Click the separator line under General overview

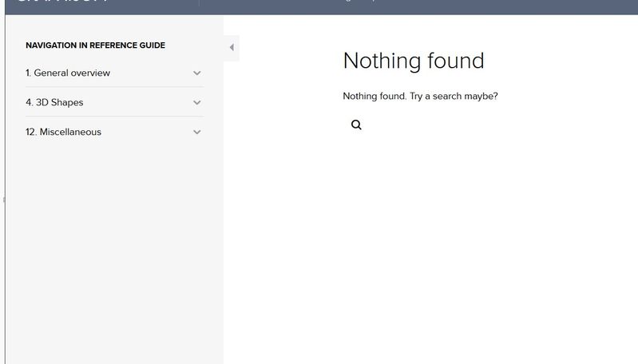[114, 87]
